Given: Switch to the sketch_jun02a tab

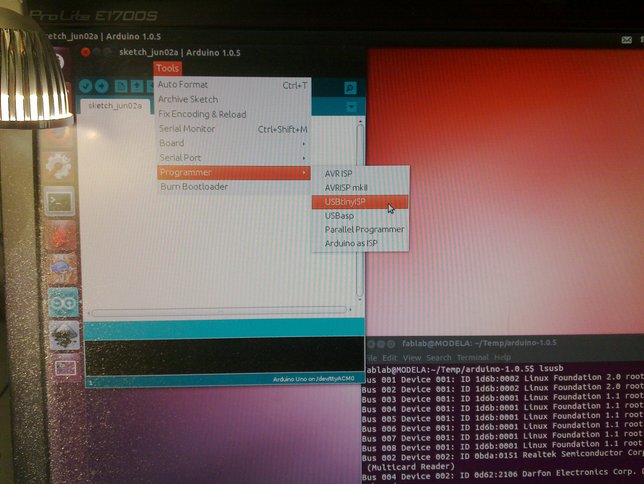Looking at the screenshot, I should (x=115, y=106).
